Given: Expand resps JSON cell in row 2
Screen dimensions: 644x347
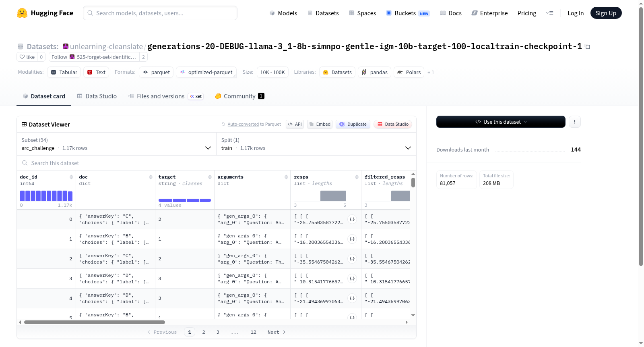Looking at the screenshot, I should 352,259.
